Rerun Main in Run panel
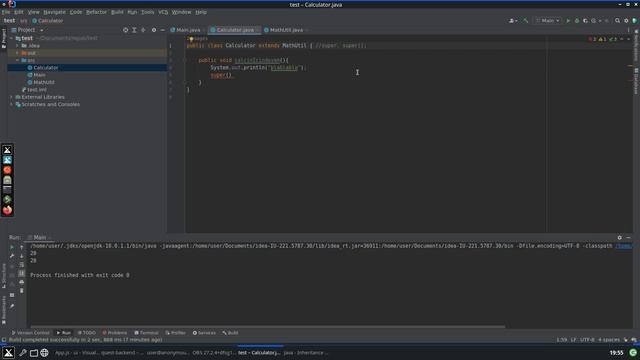 coord(12,247)
